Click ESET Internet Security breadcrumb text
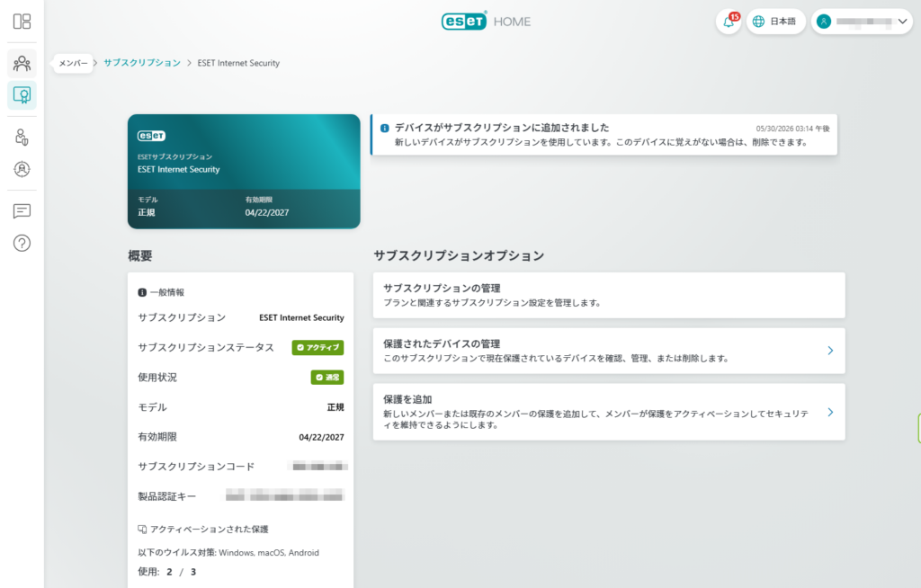 click(x=238, y=63)
